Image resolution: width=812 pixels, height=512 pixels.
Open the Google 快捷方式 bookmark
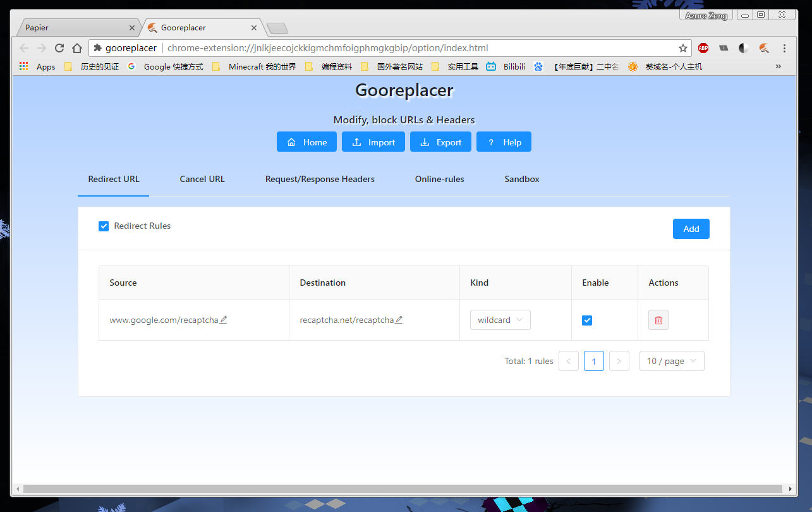click(166, 66)
